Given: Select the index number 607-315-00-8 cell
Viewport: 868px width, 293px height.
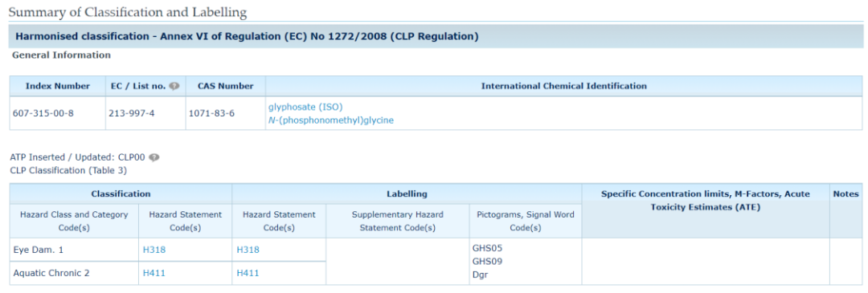Looking at the screenshot, I should coord(58,113).
